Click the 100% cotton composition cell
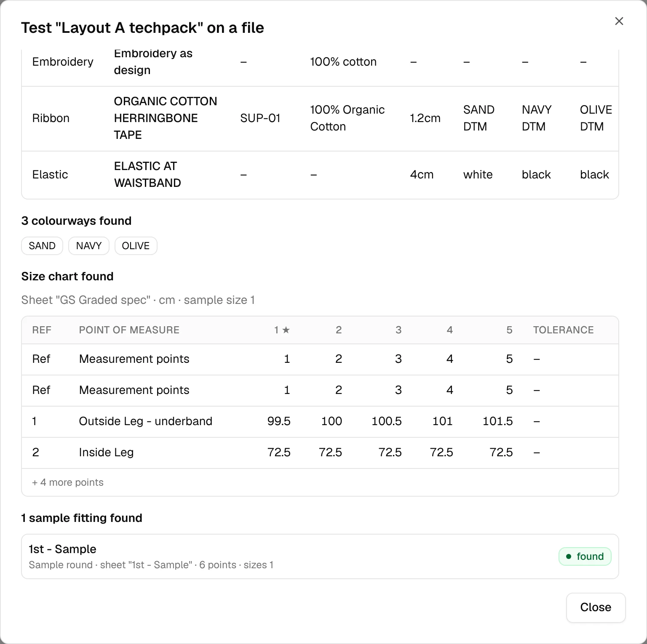This screenshot has height=644, width=647. coord(343,62)
